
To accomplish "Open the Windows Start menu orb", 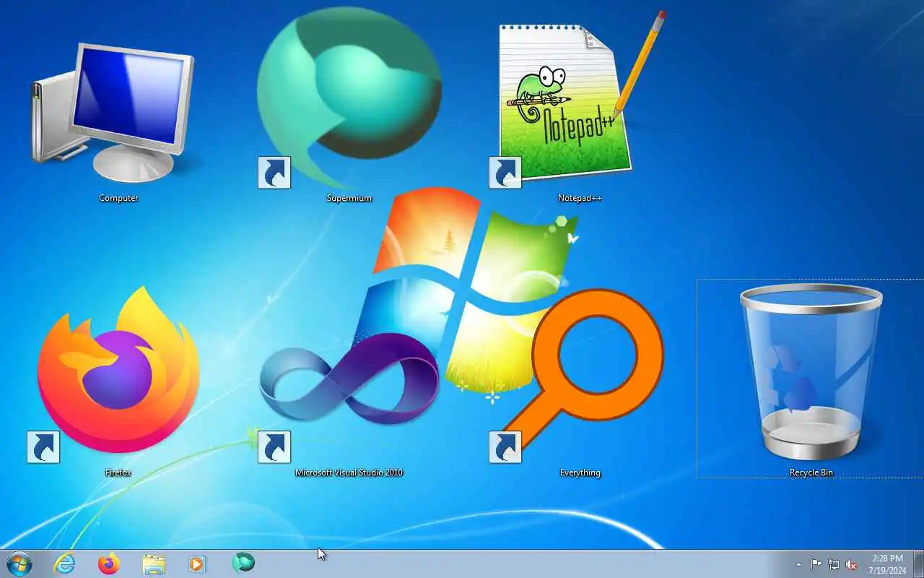I will (19, 564).
